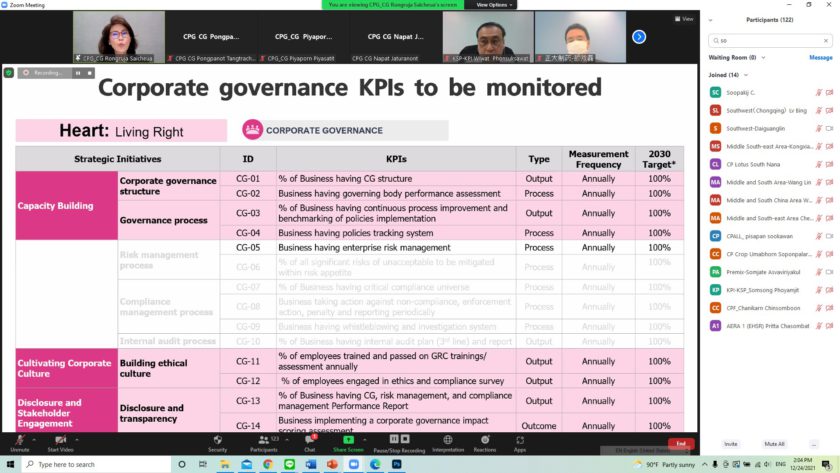Screen dimensions: 840x473
Task: Click the Invite button
Action: [x=730, y=444]
